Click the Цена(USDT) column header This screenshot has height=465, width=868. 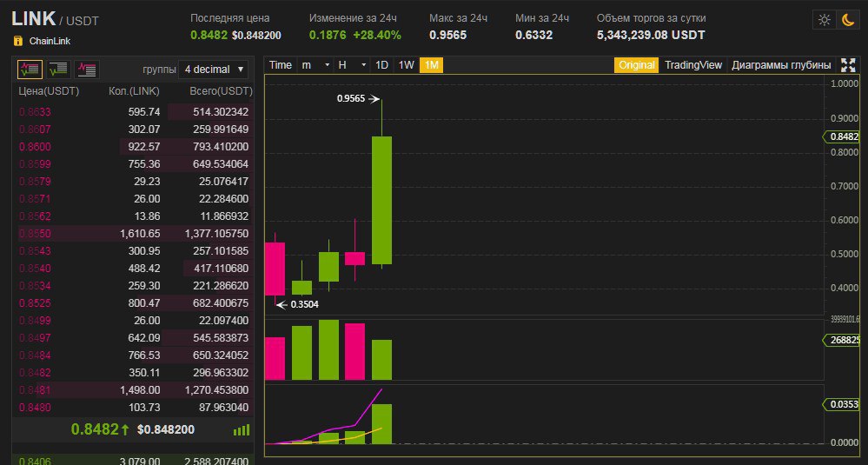tap(49, 91)
